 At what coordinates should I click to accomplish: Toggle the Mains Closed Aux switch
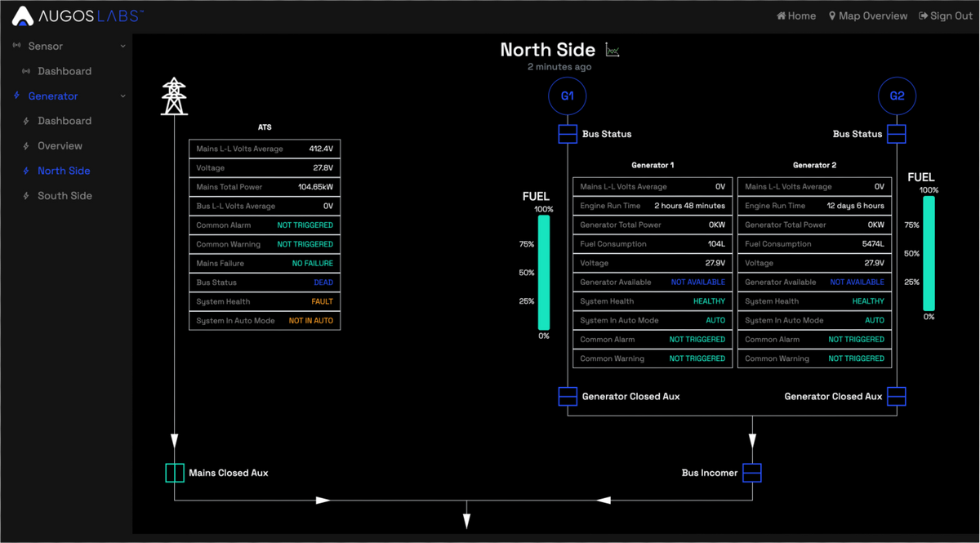pos(174,472)
